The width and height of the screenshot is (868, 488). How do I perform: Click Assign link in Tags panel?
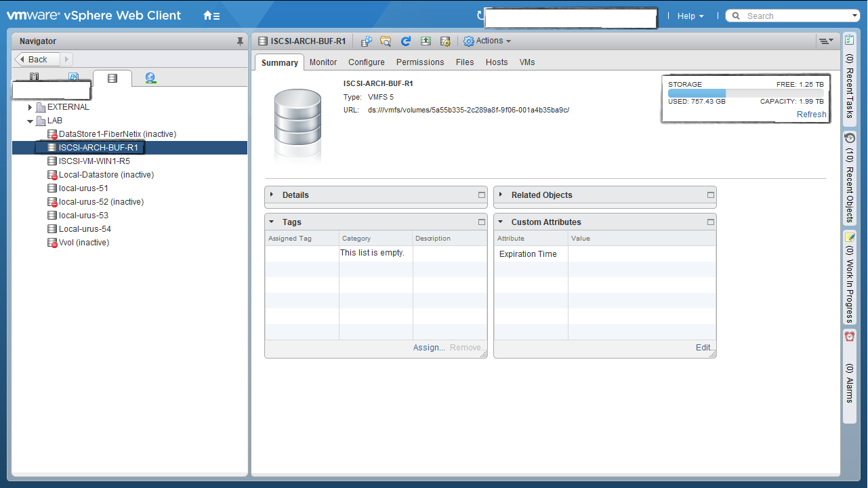click(429, 348)
